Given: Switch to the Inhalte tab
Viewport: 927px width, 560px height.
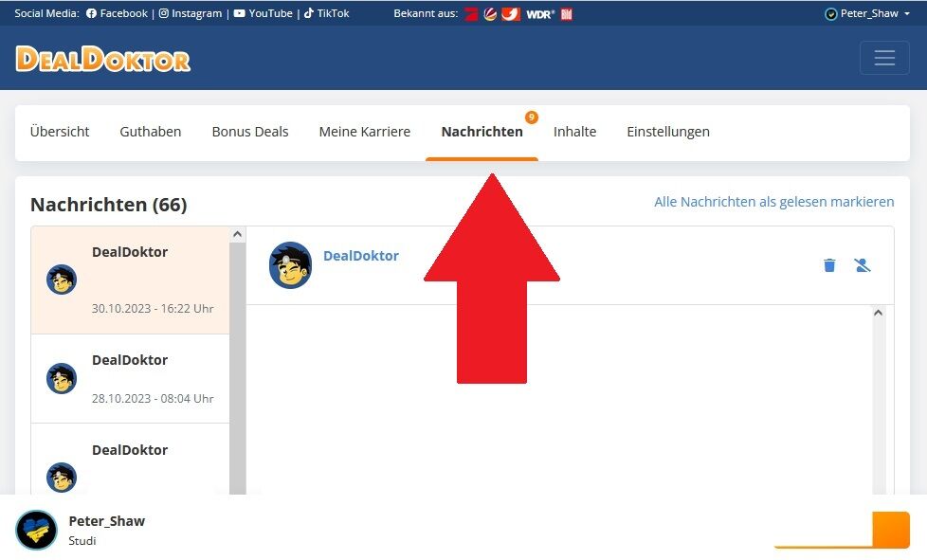Looking at the screenshot, I should [574, 132].
